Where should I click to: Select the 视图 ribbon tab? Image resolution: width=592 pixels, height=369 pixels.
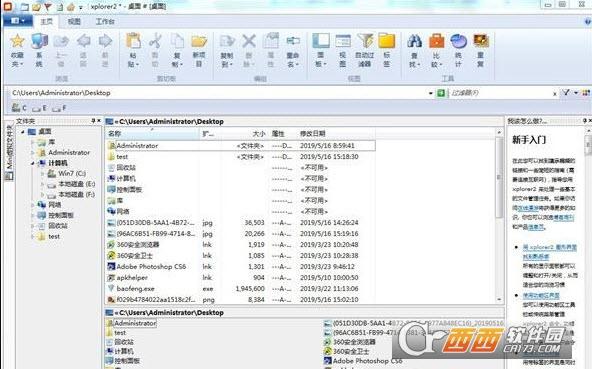(74, 22)
